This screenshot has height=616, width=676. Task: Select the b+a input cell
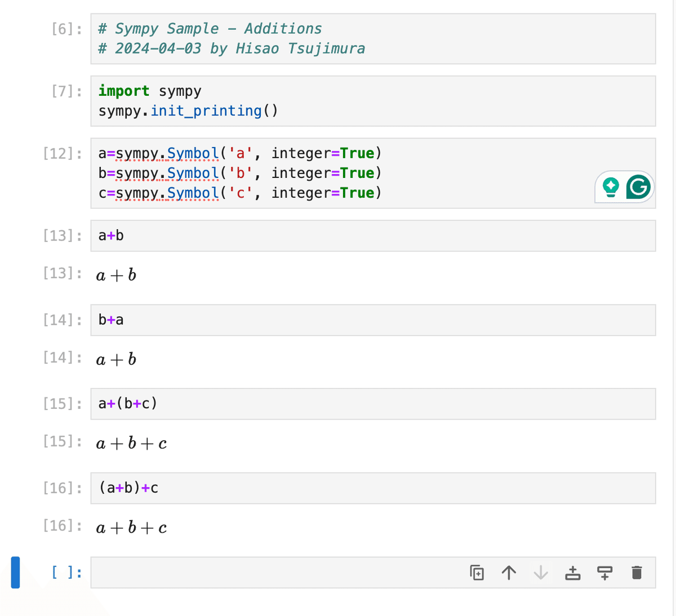pos(372,320)
